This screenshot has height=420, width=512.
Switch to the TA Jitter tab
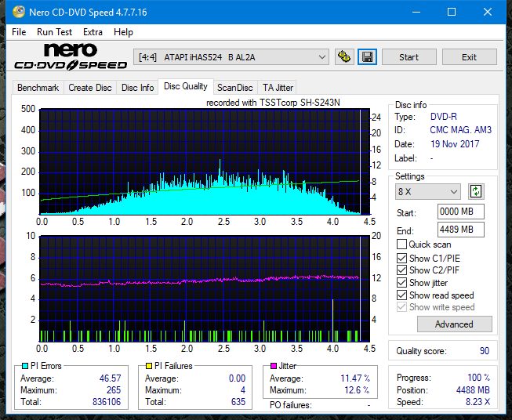pos(278,88)
